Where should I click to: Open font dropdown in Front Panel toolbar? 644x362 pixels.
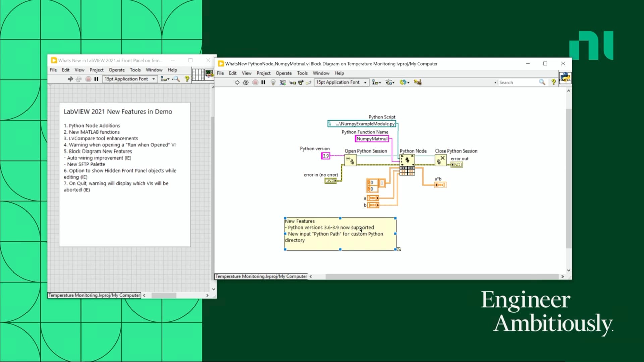point(130,79)
